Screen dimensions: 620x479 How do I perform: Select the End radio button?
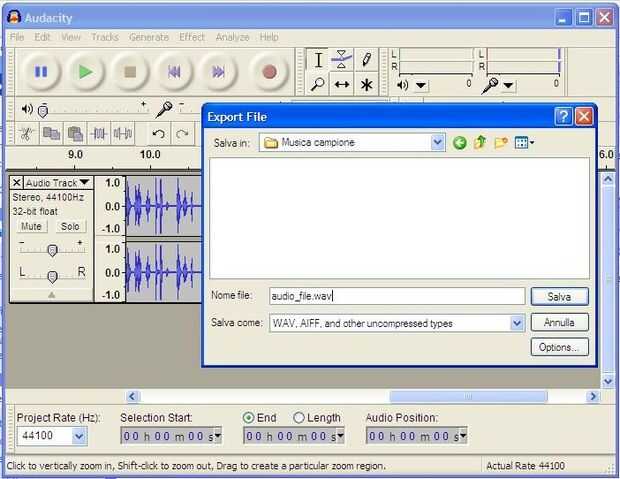click(x=248, y=418)
